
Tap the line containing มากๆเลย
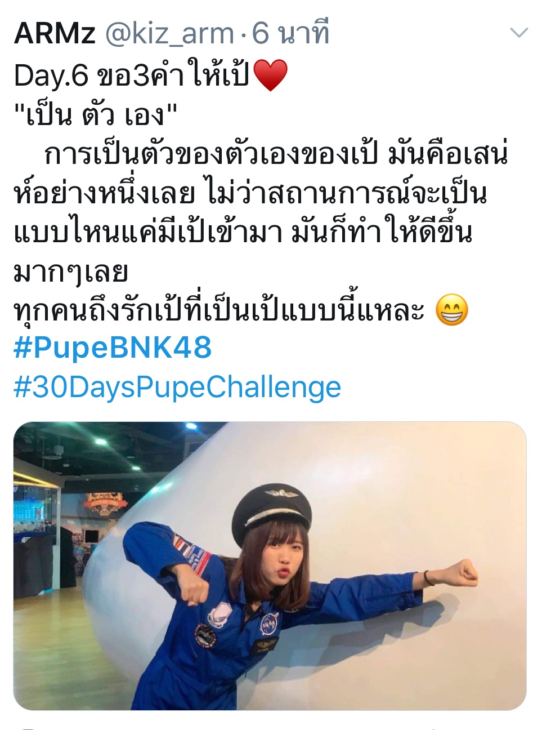(x=71, y=273)
